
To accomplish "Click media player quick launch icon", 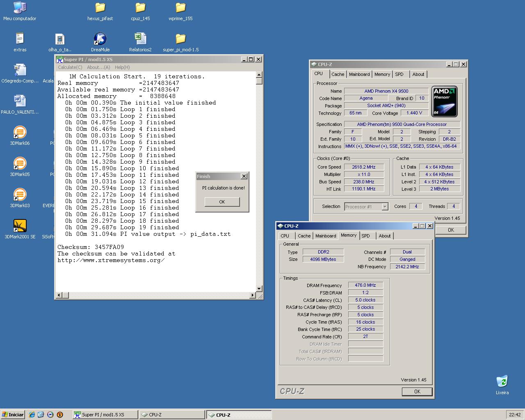I will [50, 415].
